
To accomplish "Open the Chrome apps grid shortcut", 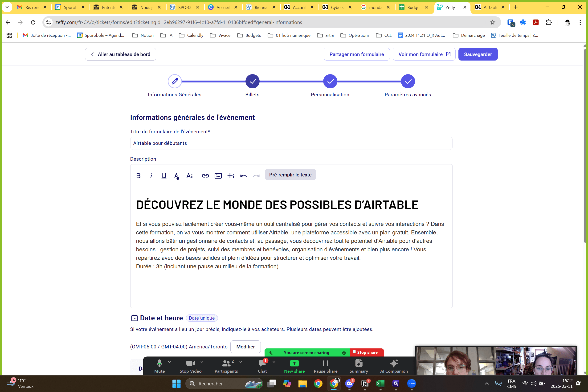I will coord(9,35).
